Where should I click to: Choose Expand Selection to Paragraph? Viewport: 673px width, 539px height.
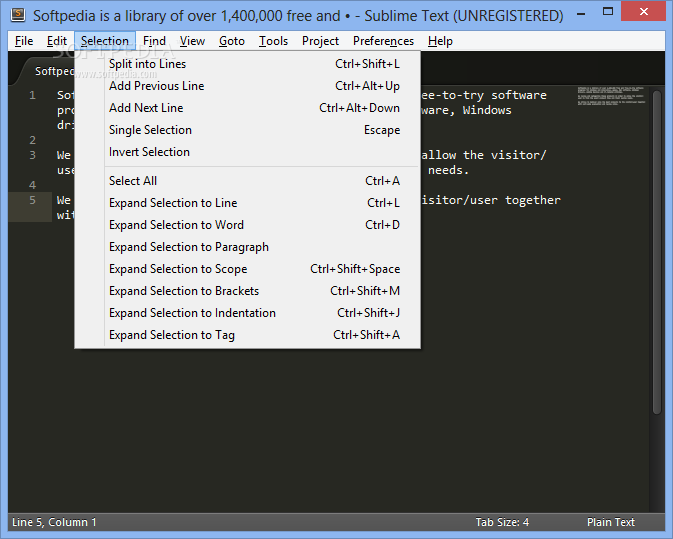[248, 247]
